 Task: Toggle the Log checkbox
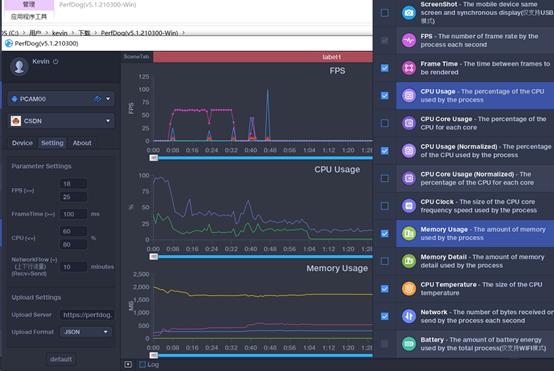point(142,364)
